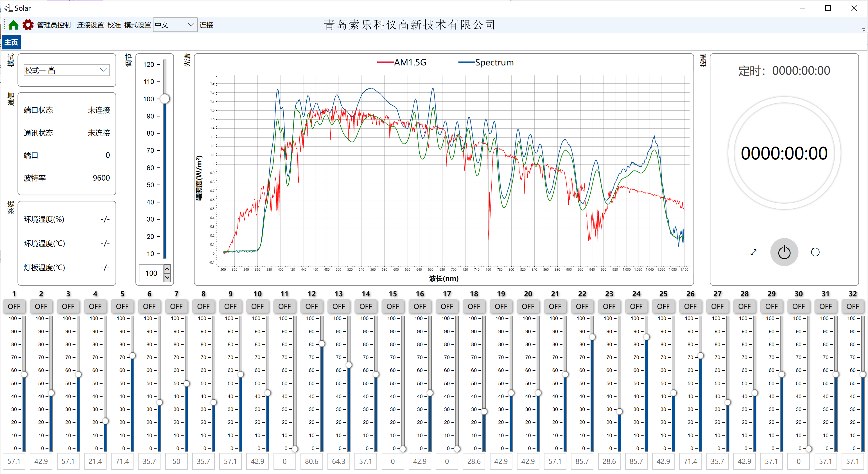Click the increment arrow of brightness spinner
Viewport: 868px width, 474px height.
pos(167,268)
